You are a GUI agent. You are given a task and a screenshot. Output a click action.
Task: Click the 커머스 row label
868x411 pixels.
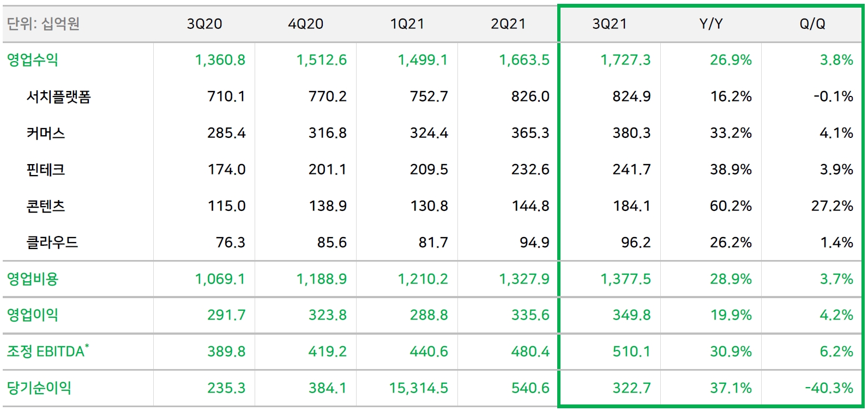tap(46, 133)
